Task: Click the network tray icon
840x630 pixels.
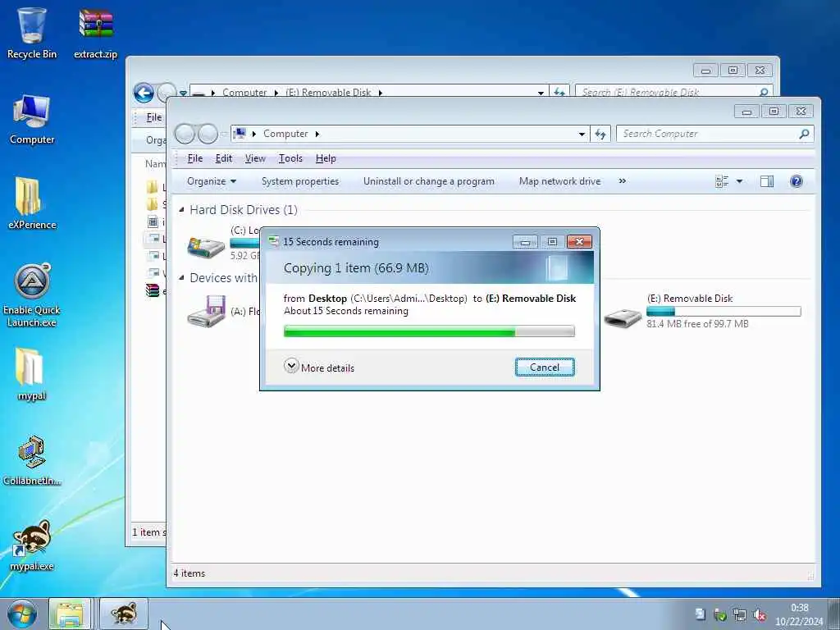Action: tap(740, 615)
